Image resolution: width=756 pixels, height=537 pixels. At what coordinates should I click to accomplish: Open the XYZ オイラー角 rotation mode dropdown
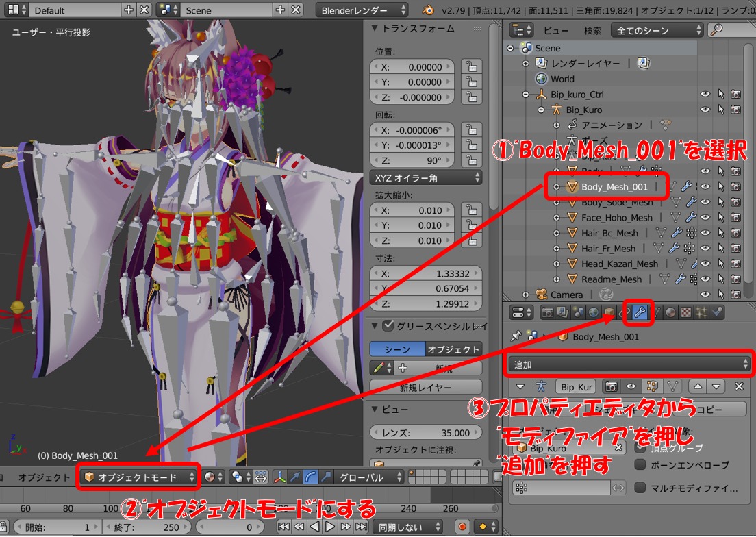pyautogui.click(x=425, y=177)
